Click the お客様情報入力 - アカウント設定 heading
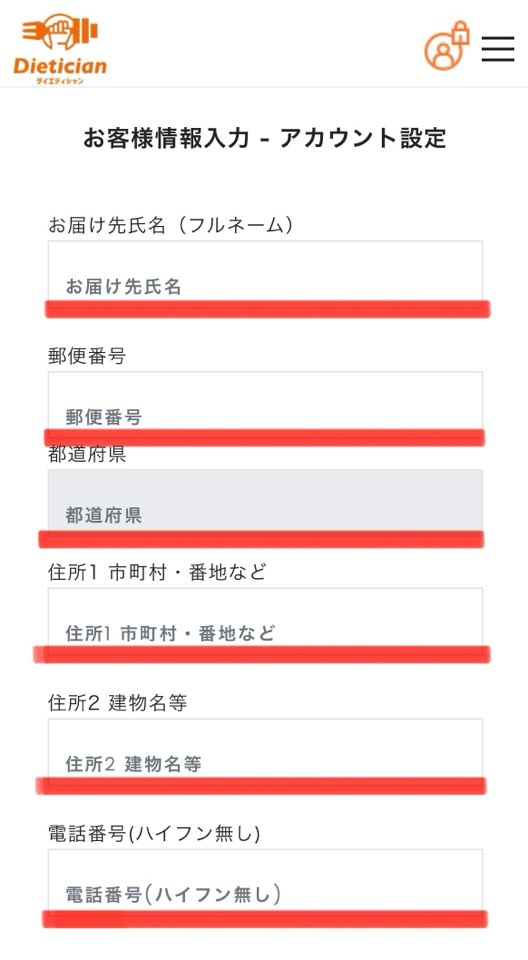Viewport: 528px width, 960px height. pos(265,138)
